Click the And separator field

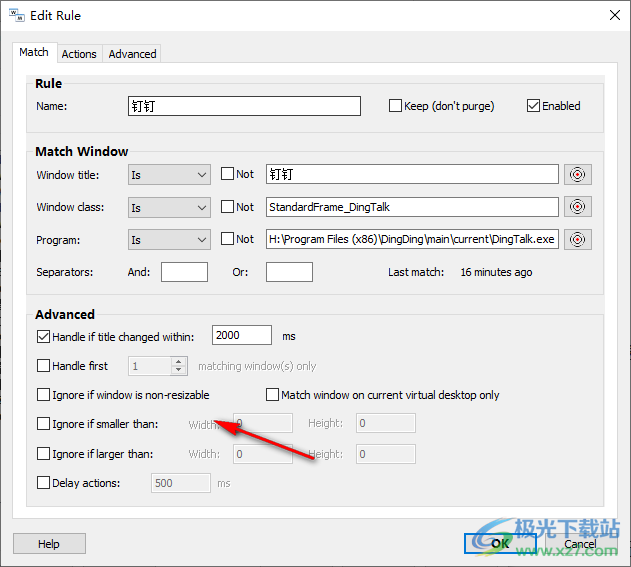pyautogui.click(x=184, y=272)
